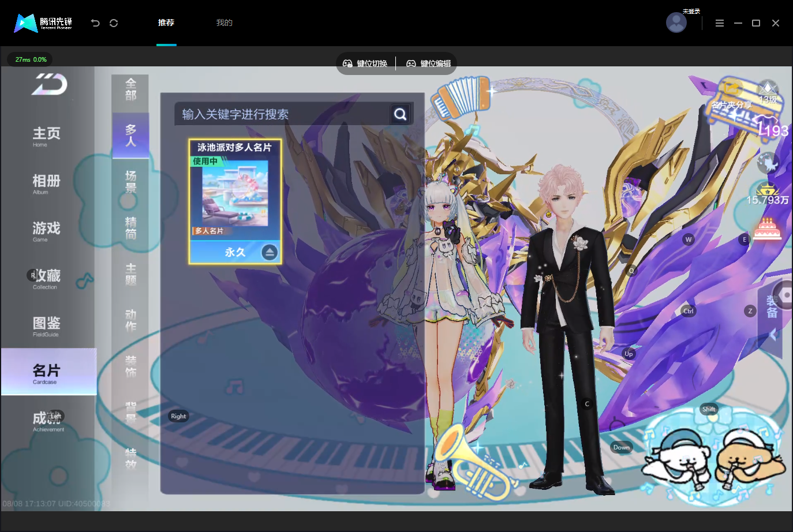Image resolution: width=793 pixels, height=532 pixels.
Task: Open the hamburger menu icon
Action: pos(719,23)
